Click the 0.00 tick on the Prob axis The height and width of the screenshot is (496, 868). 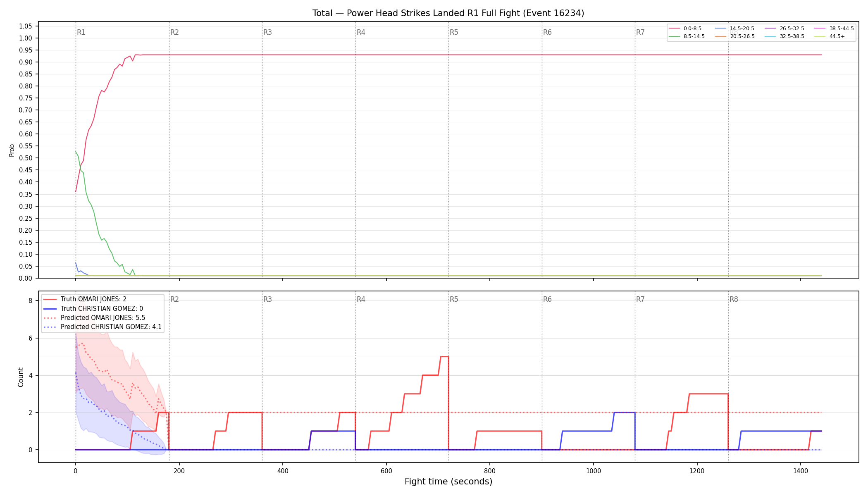click(x=26, y=278)
